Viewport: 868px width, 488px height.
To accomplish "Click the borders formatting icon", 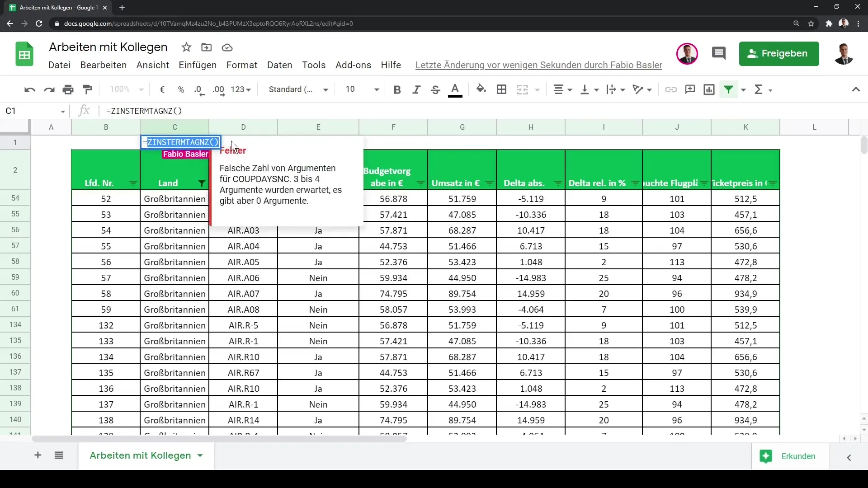I will click(502, 89).
